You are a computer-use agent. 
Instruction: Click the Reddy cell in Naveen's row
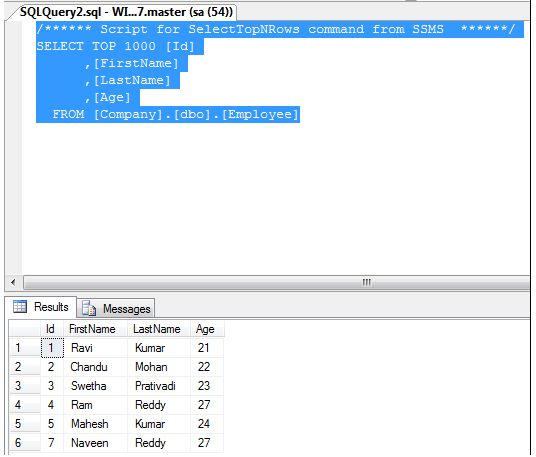(159, 443)
